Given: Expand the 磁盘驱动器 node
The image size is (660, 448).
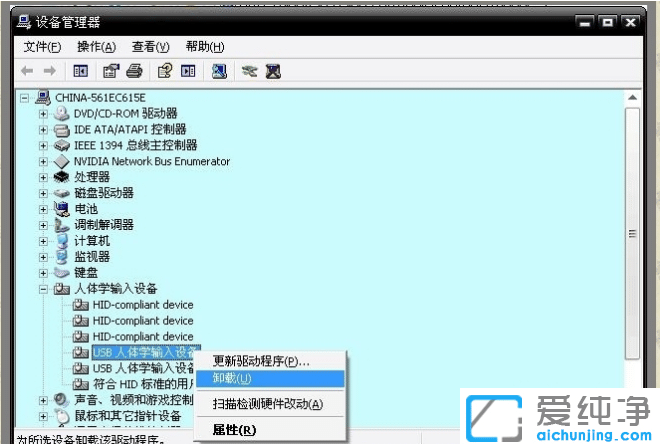Looking at the screenshot, I should click(43, 194).
